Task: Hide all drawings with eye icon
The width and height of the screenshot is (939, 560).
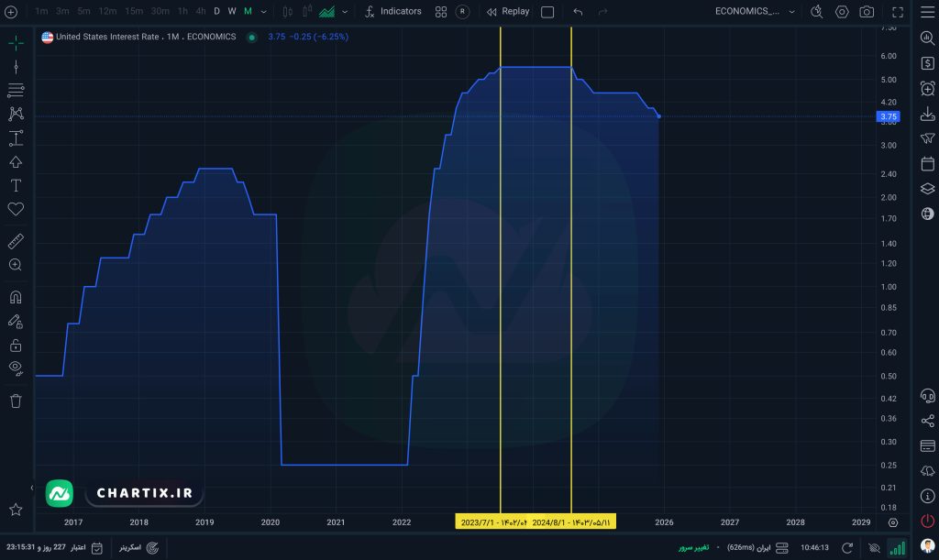Action: click(16, 368)
